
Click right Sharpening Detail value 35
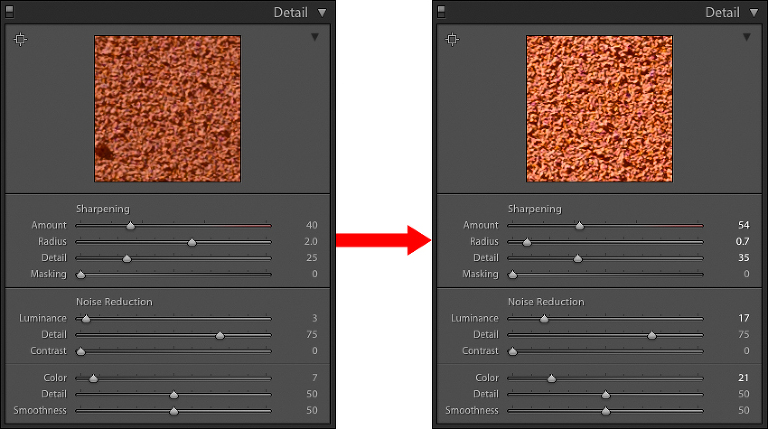[x=744, y=257]
